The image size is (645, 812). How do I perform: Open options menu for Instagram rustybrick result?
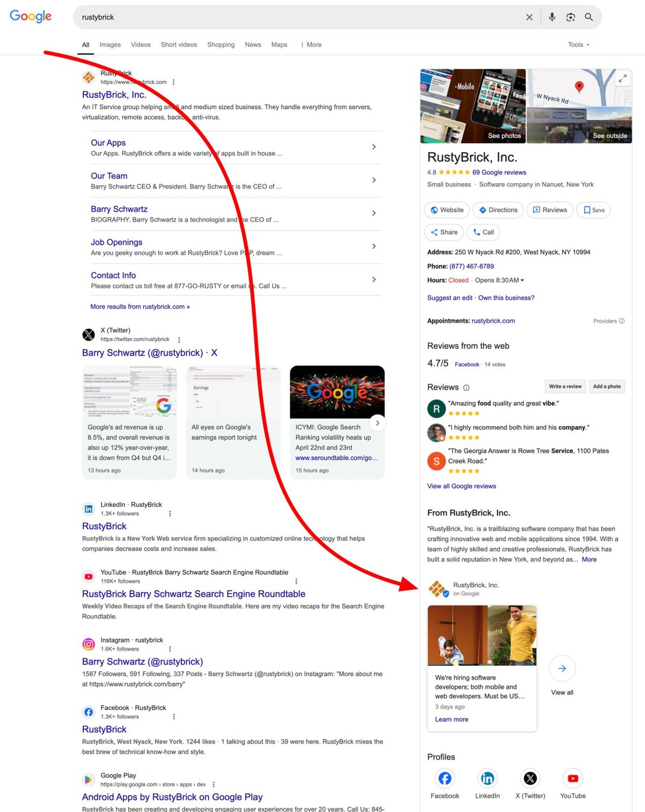(170, 649)
